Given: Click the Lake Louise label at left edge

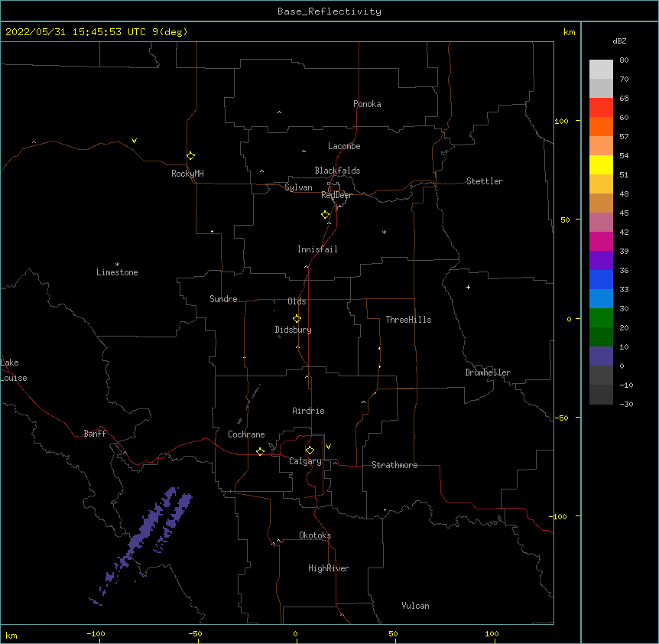Looking at the screenshot, I should coord(14,370).
